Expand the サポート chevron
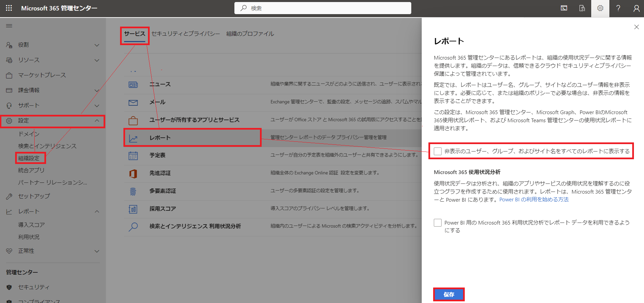 [x=97, y=106]
